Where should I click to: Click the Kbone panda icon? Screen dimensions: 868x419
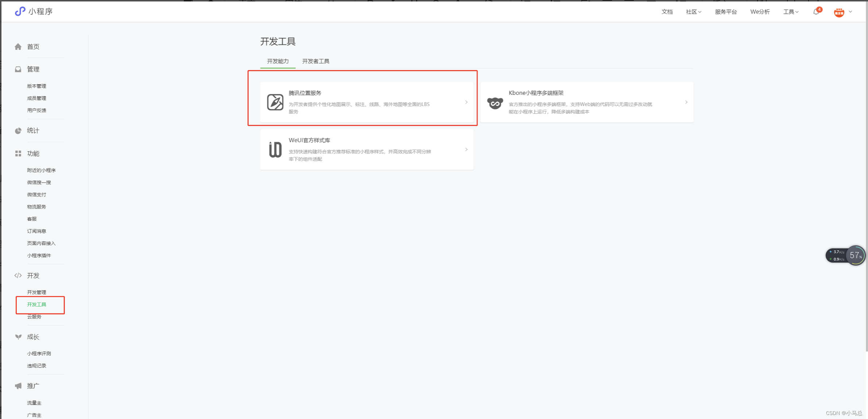tap(495, 103)
